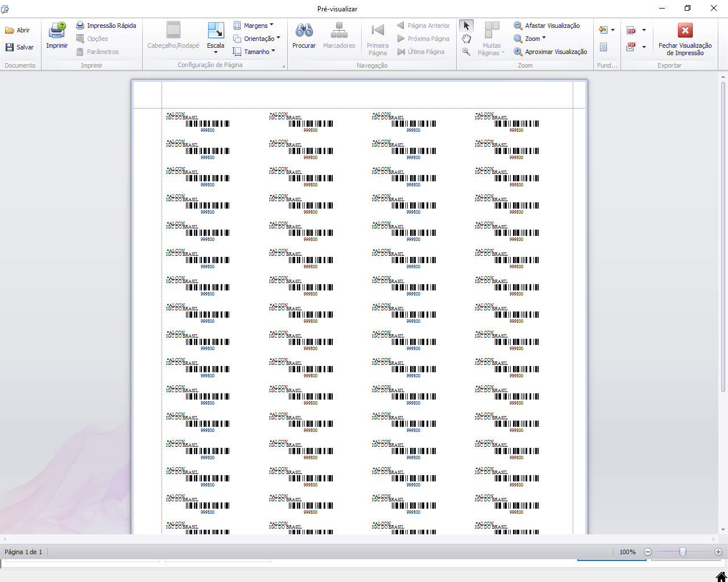Click the app icon in title bar
728x582 pixels.
pos(5,9)
